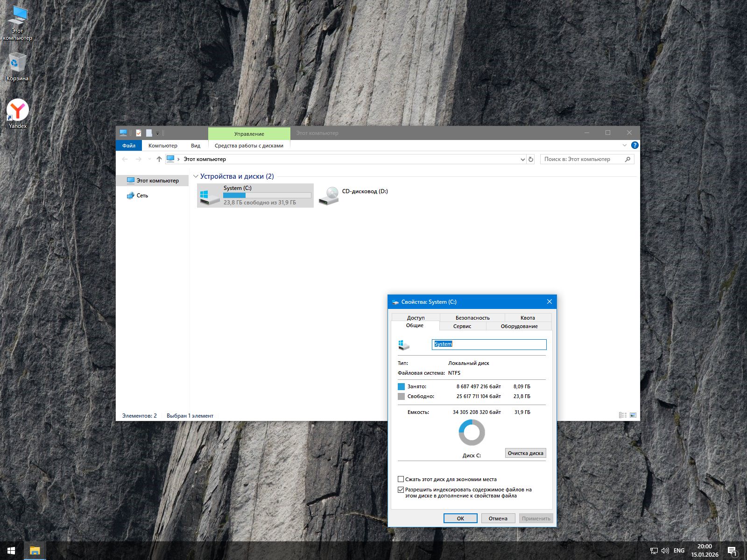
Task: Open the Yandex browser desktop shortcut
Action: (18, 111)
